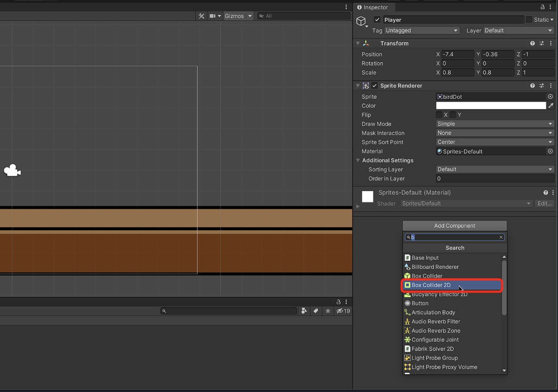
Task: Click the Order in Layer field
Action: 495,179
